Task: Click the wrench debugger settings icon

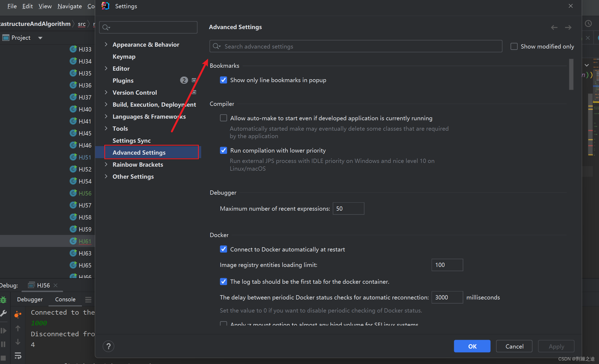Action: 3,314
